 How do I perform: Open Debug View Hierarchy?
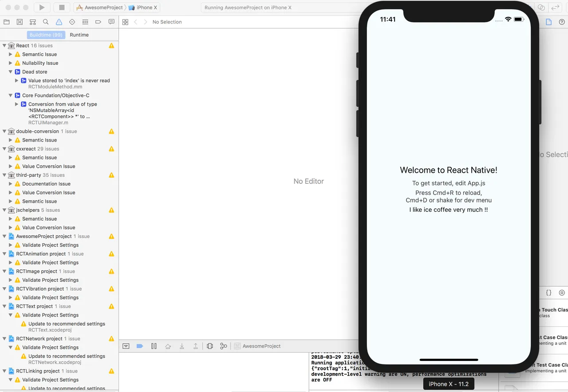[210, 346]
